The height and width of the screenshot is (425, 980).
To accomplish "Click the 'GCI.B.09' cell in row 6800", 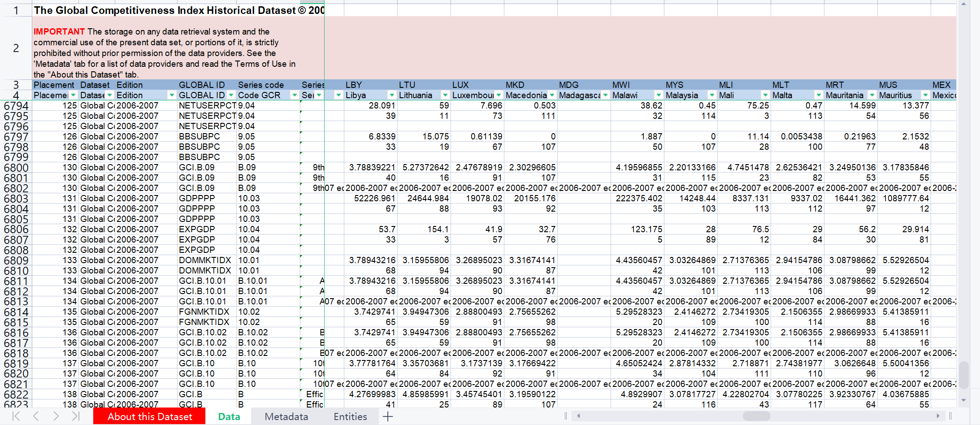I will coord(207,167).
